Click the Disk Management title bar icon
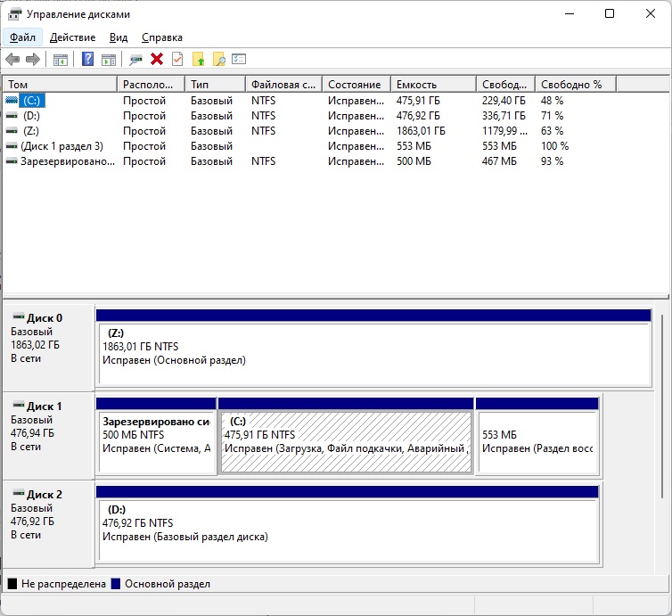The image size is (672, 616). 14,14
